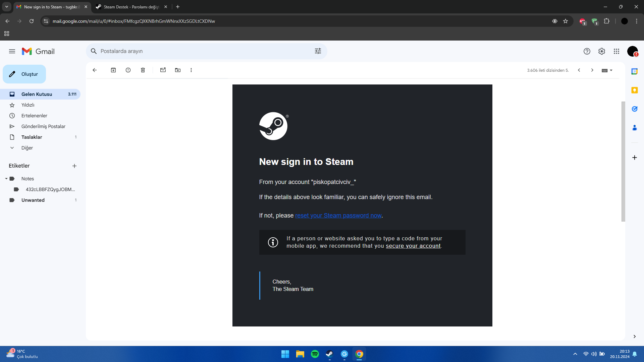
Task: Click the previous email navigation chevron
Action: 579,70
